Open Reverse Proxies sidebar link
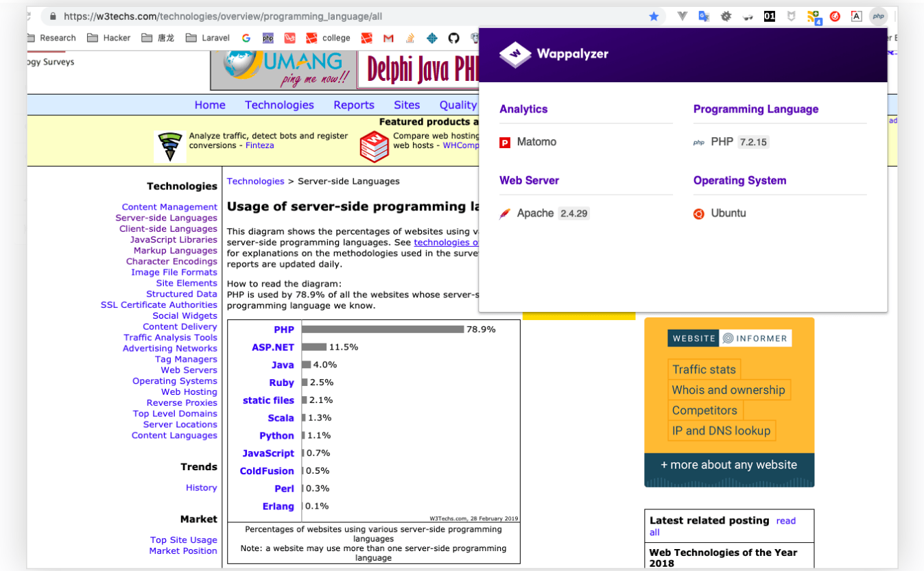924x571 pixels. coord(182,403)
